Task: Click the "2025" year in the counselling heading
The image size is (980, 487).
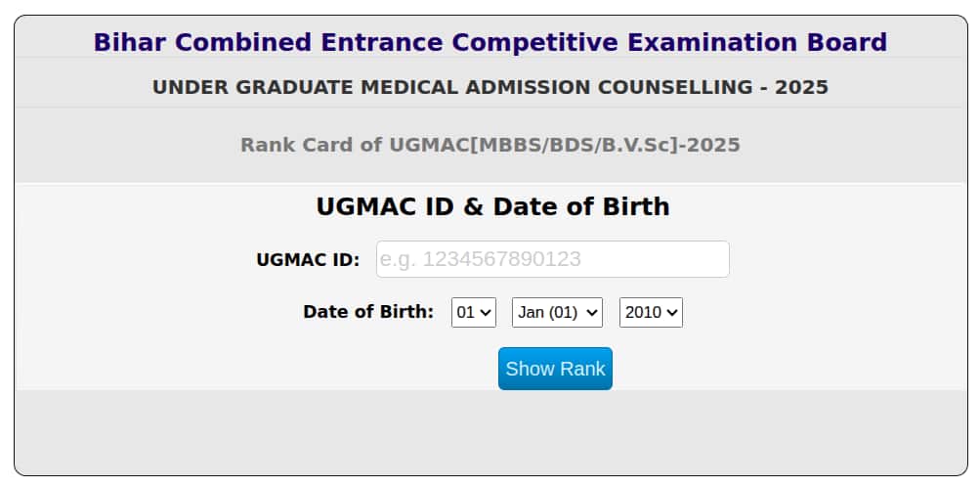Action: coord(801,87)
